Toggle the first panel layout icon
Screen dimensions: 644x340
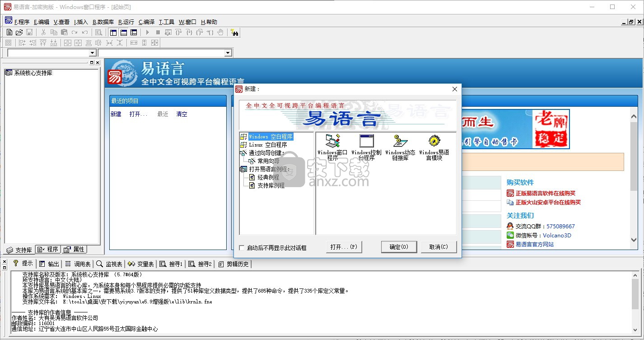[x=113, y=32]
